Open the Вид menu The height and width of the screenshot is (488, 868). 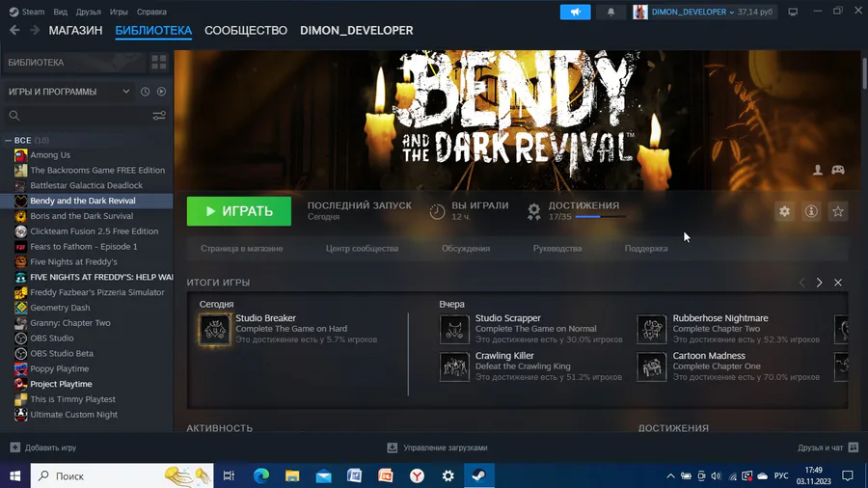(61, 12)
